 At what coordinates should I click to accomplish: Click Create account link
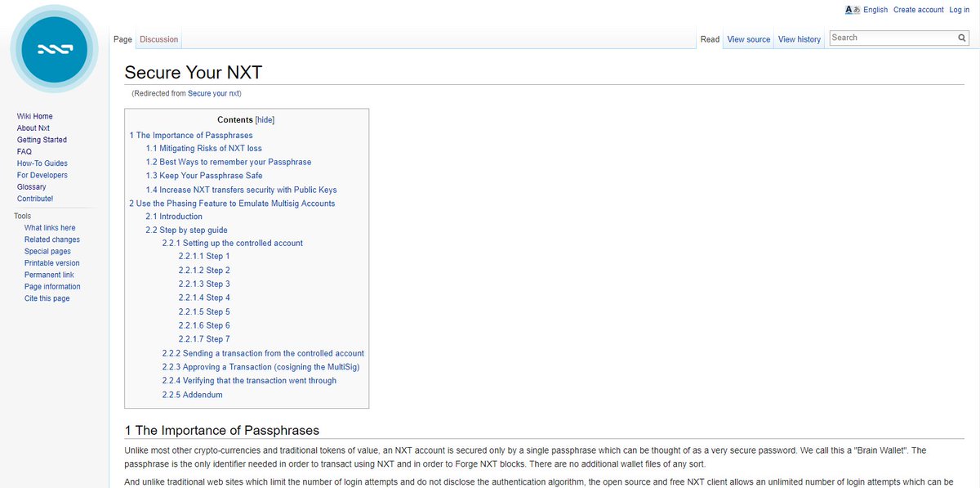[x=919, y=10]
